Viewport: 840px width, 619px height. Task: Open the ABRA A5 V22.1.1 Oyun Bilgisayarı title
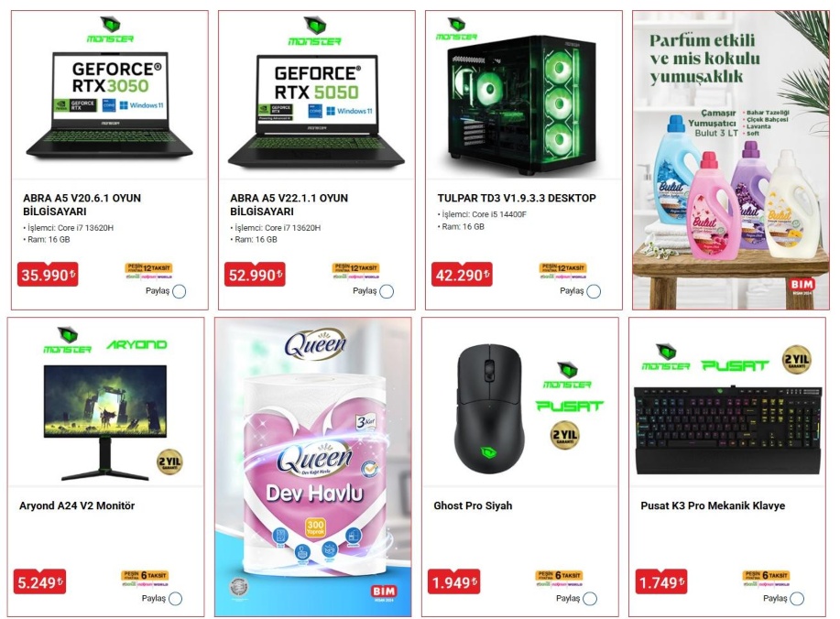[289, 204]
